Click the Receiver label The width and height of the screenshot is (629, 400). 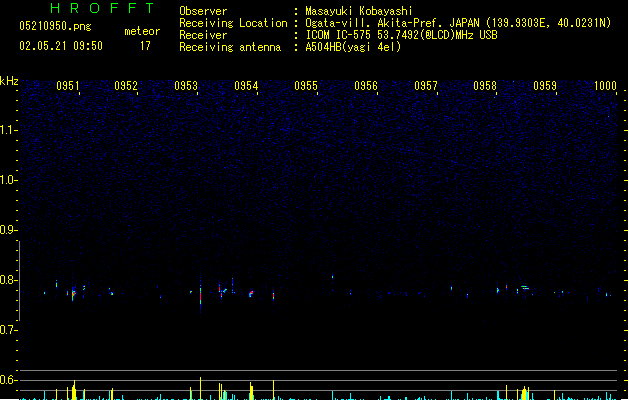203,35
